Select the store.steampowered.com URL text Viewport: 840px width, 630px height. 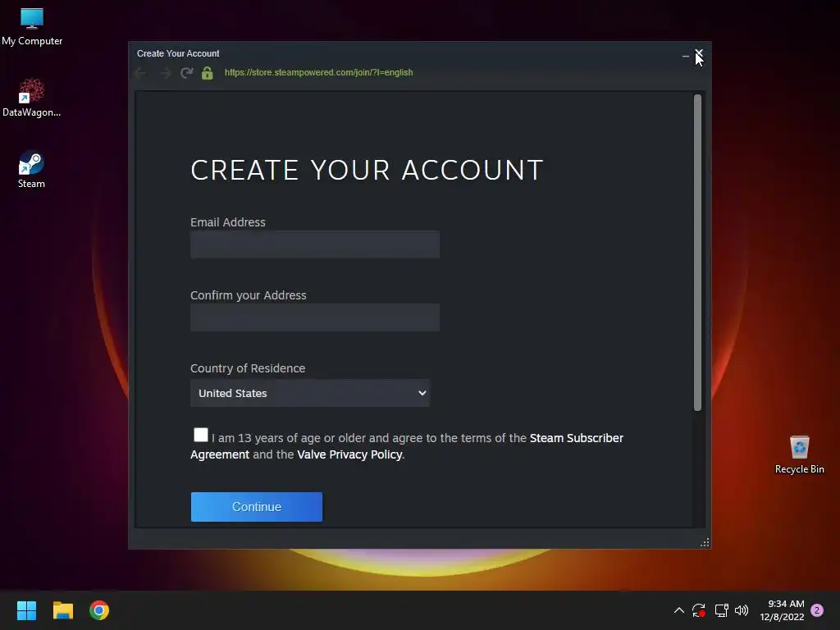[319, 72]
